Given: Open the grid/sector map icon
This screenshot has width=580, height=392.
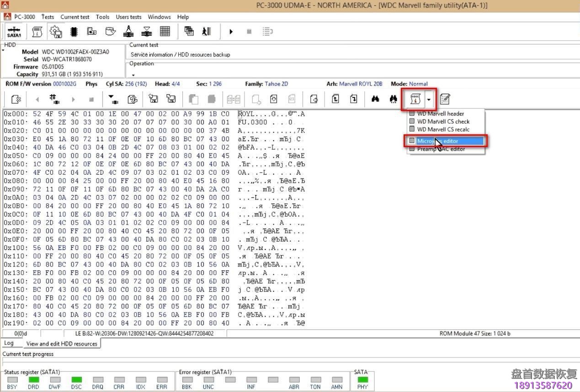Looking at the screenshot, I should tap(165, 32).
